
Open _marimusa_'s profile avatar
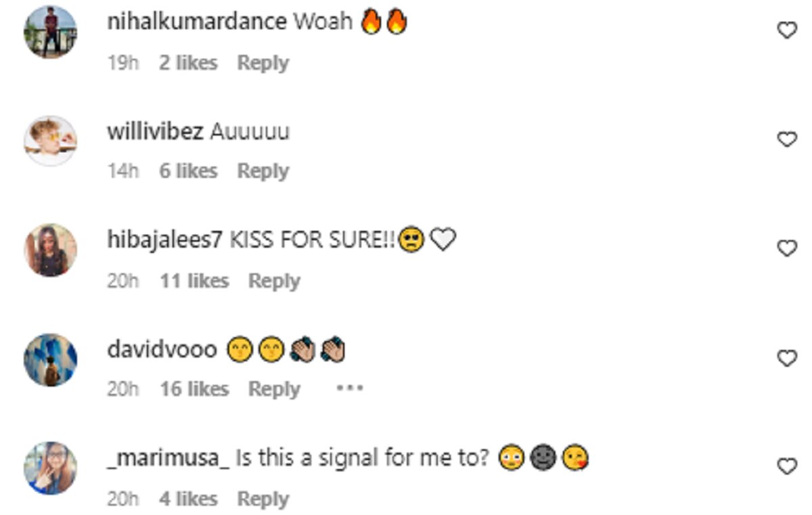pyautogui.click(x=51, y=468)
